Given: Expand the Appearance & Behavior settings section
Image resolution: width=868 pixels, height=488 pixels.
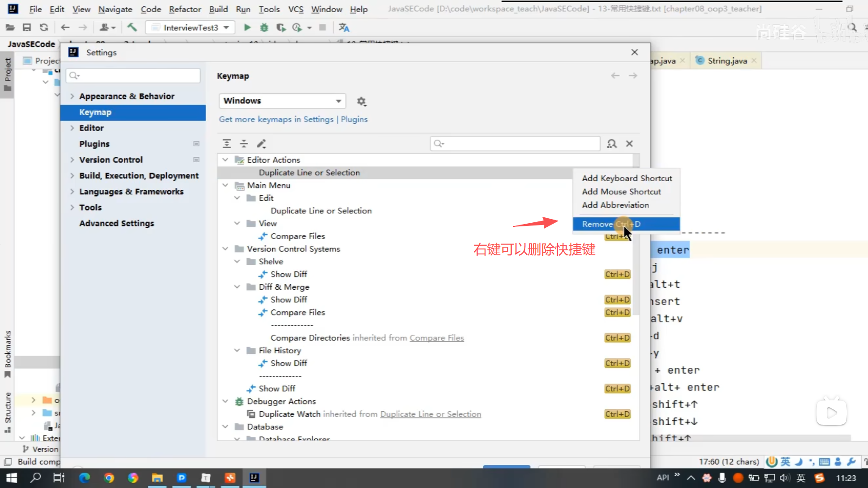Looking at the screenshot, I should pyautogui.click(x=72, y=96).
